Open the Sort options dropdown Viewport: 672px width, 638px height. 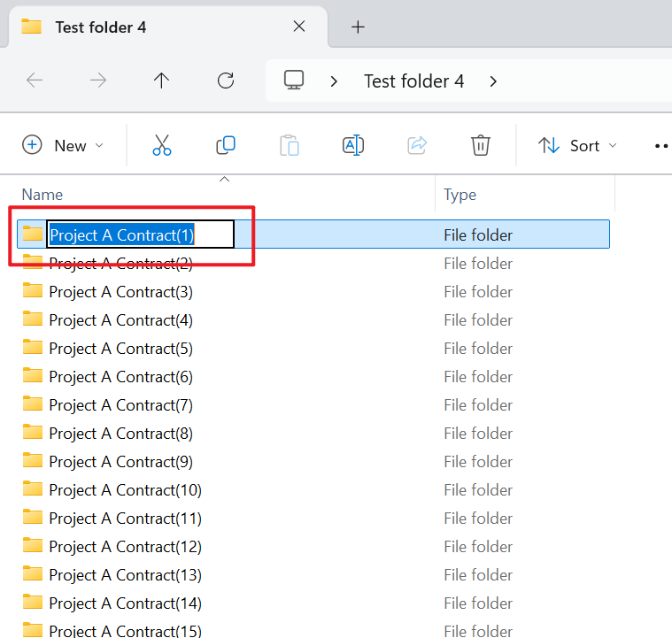[578, 145]
